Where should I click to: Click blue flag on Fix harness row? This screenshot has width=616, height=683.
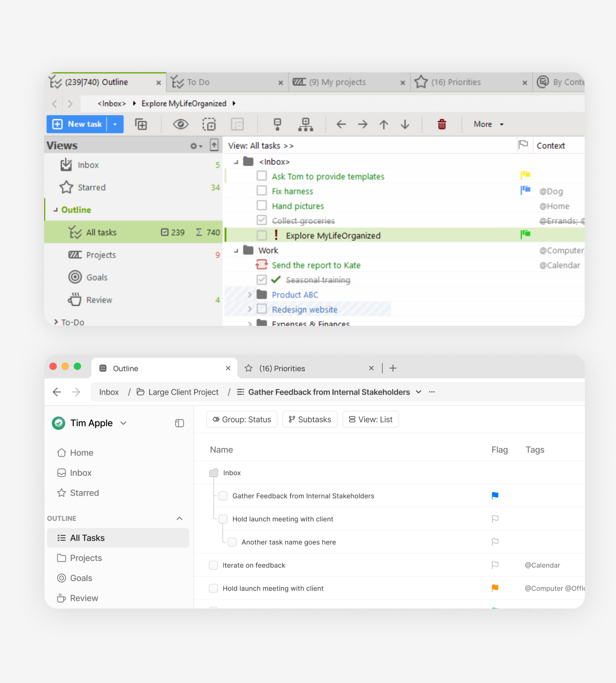(525, 190)
